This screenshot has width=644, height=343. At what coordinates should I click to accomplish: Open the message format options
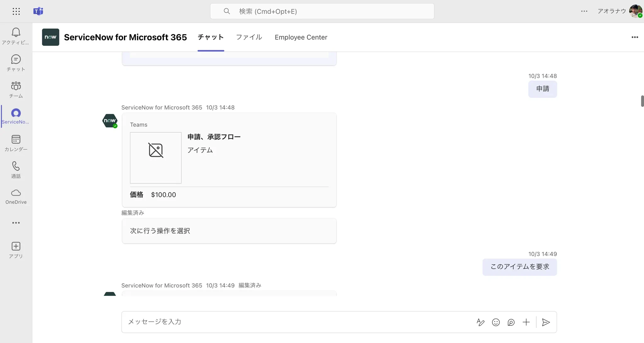point(480,322)
